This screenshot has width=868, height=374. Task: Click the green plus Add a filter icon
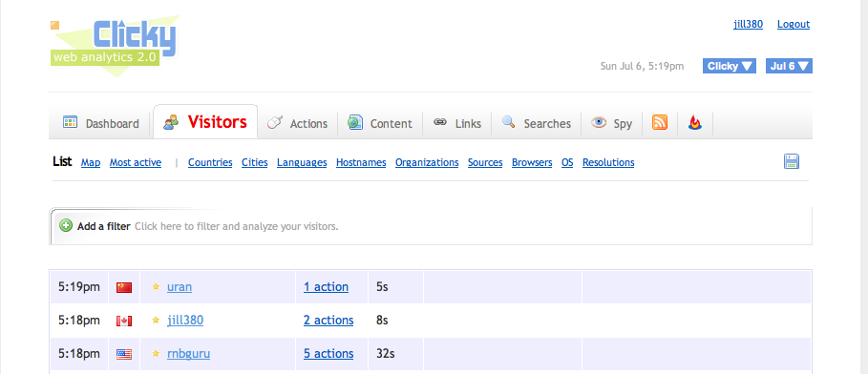click(66, 226)
